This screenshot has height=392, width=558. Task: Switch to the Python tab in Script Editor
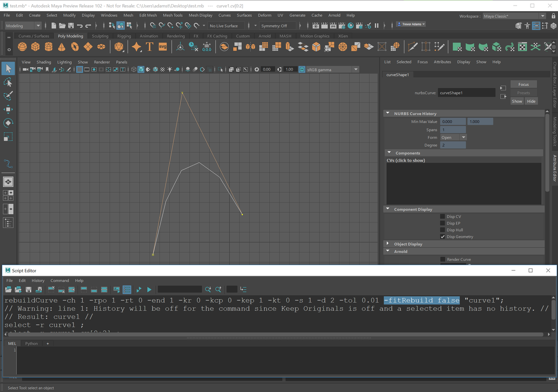(x=31, y=343)
